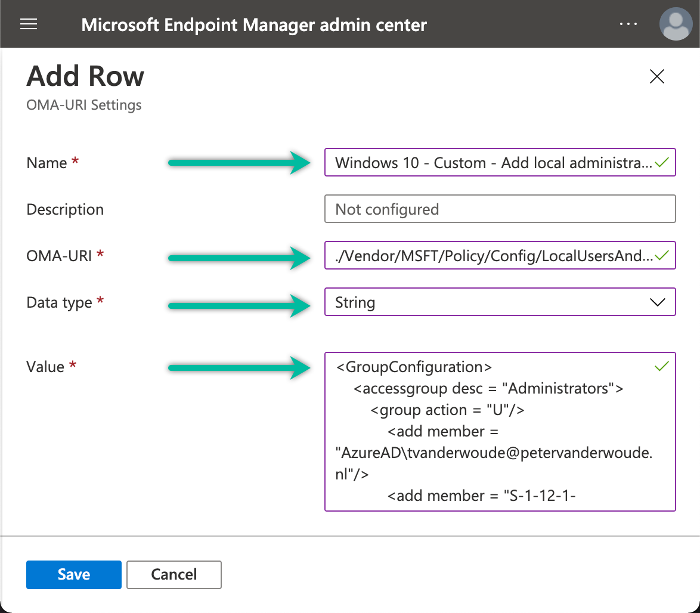The width and height of the screenshot is (700, 613).
Task: Click the Description field showing Not configured
Action: coord(500,209)
